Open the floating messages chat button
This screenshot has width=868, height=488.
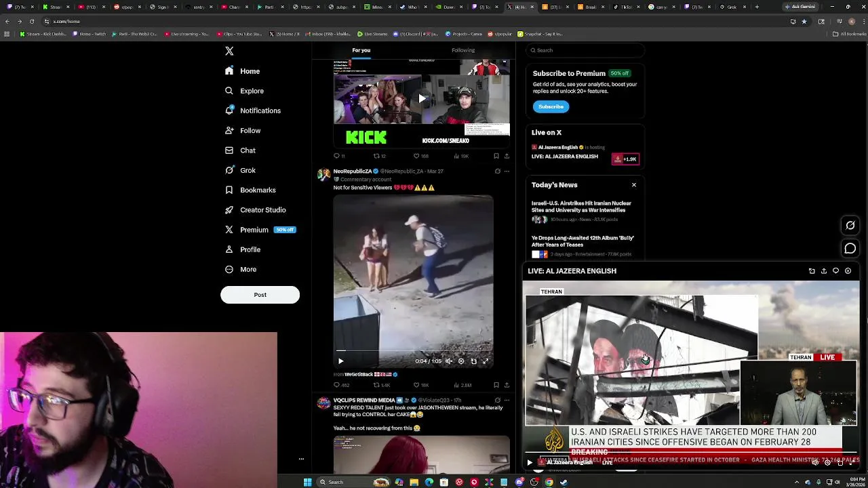coord(850,249)
